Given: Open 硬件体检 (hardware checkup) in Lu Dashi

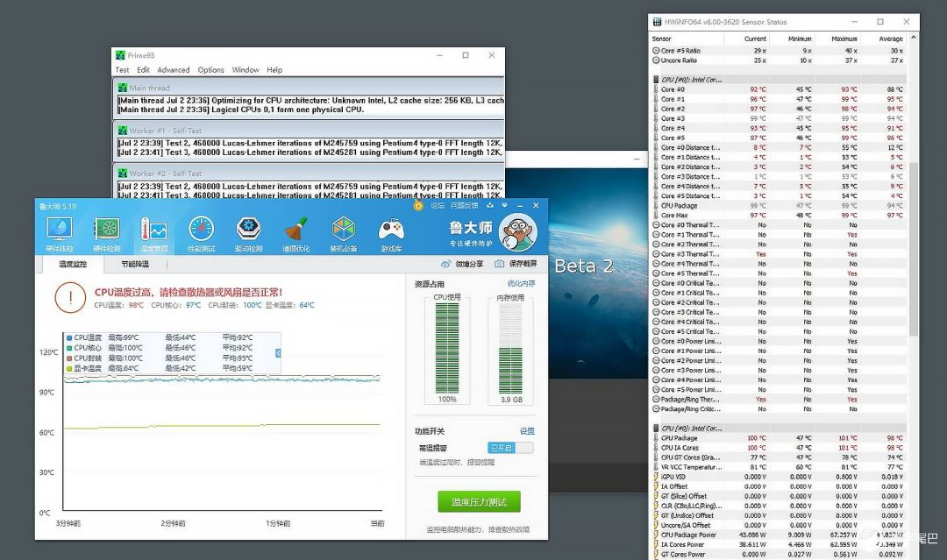Looking at the screenshot, I should tap(60, 234).
